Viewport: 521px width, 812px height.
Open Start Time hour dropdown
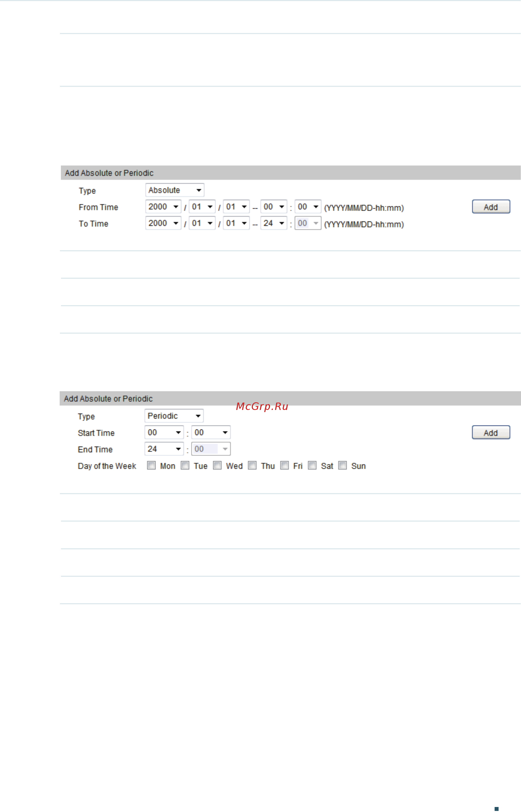[164, 432]
